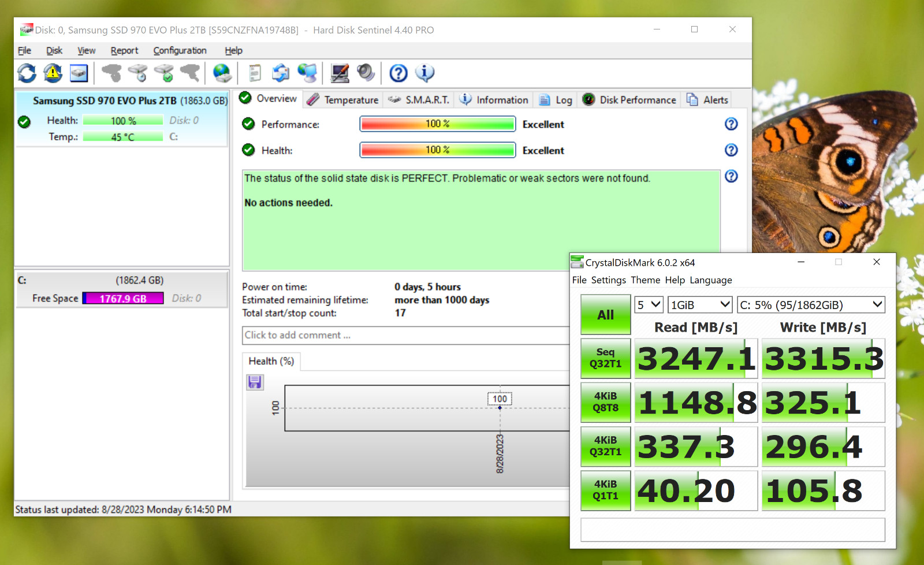Open the Help menu in CrystalDiskMark
The image size is (924, 565).
675,280
